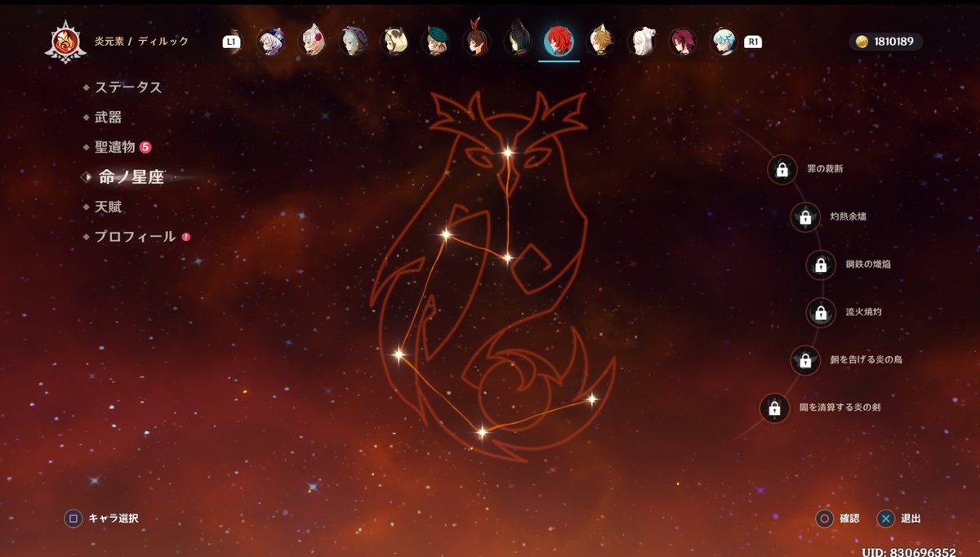Select the dark green-haired character portrait
The height and width of the screenshot is (557, 980).
(518, 41)
